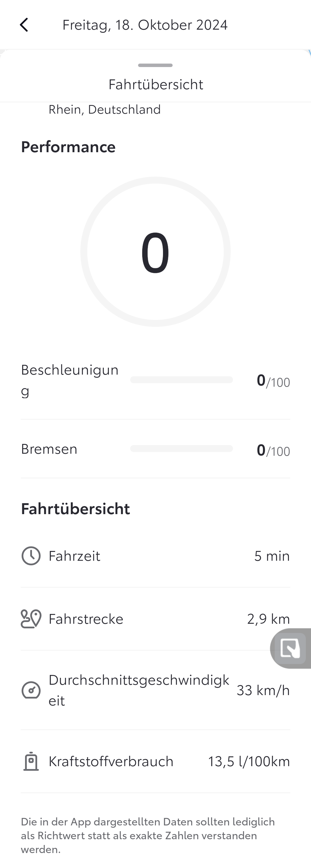
Task: Click the Beschleunigung 0/100 score
Action: 273,381
